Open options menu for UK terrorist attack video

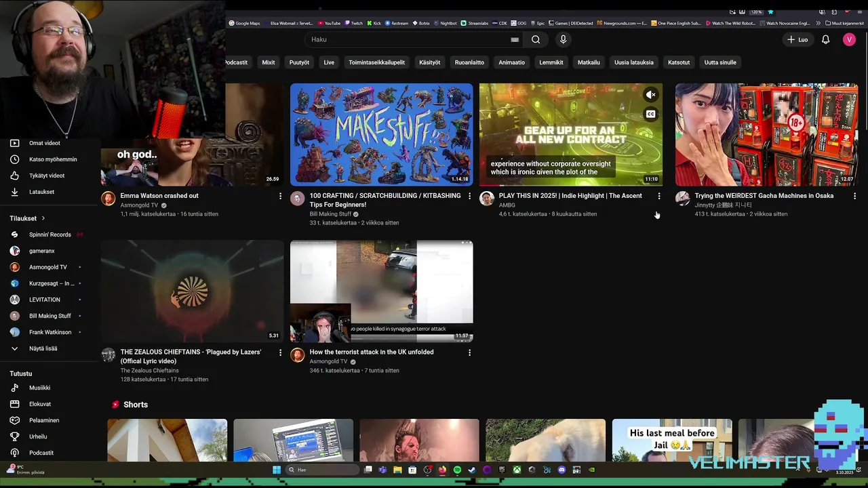pyautogui.click(x=469, y=352)
